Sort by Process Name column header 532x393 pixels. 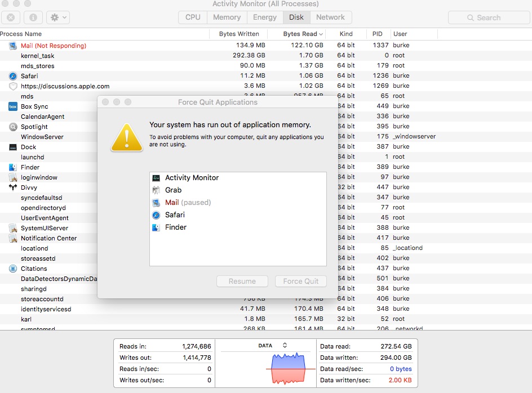tap(21, 34)
